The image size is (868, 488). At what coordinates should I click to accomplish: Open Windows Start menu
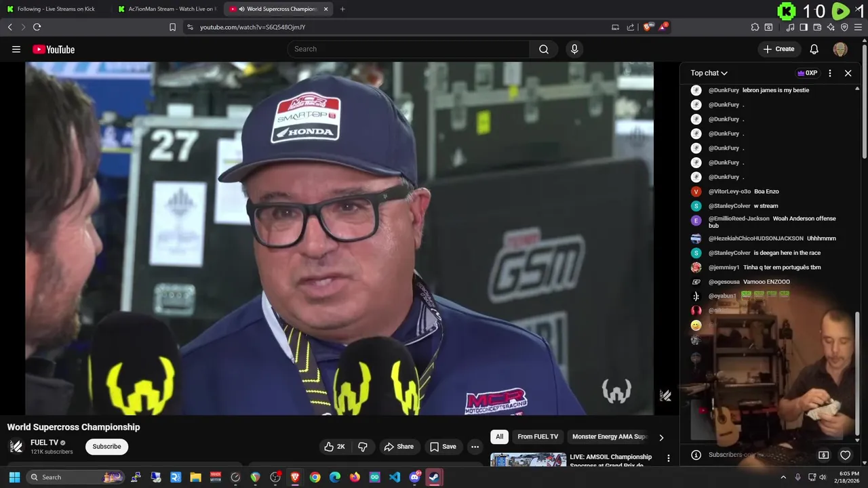coord(14,477)
